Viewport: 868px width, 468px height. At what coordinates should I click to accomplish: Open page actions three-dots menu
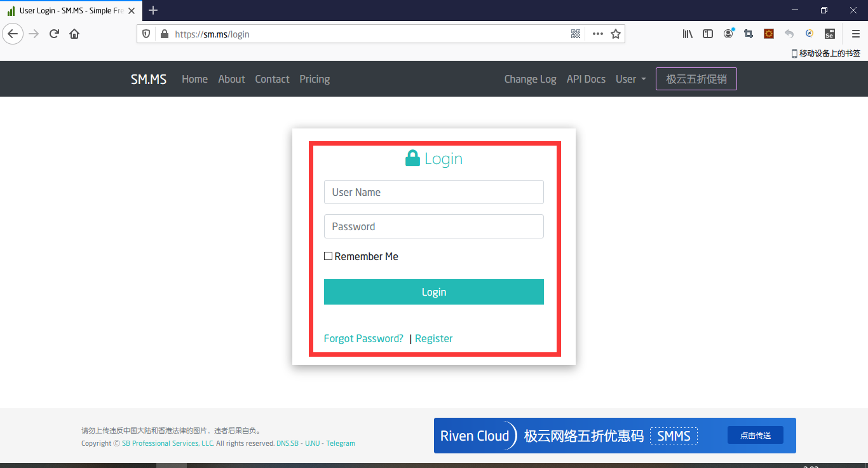click(597, 34)
